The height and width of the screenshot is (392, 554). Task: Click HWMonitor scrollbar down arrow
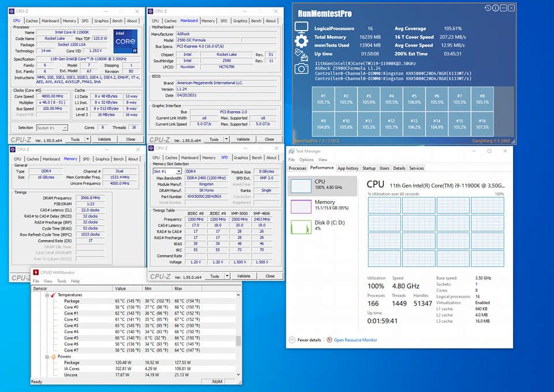click(x=238, y=374)
